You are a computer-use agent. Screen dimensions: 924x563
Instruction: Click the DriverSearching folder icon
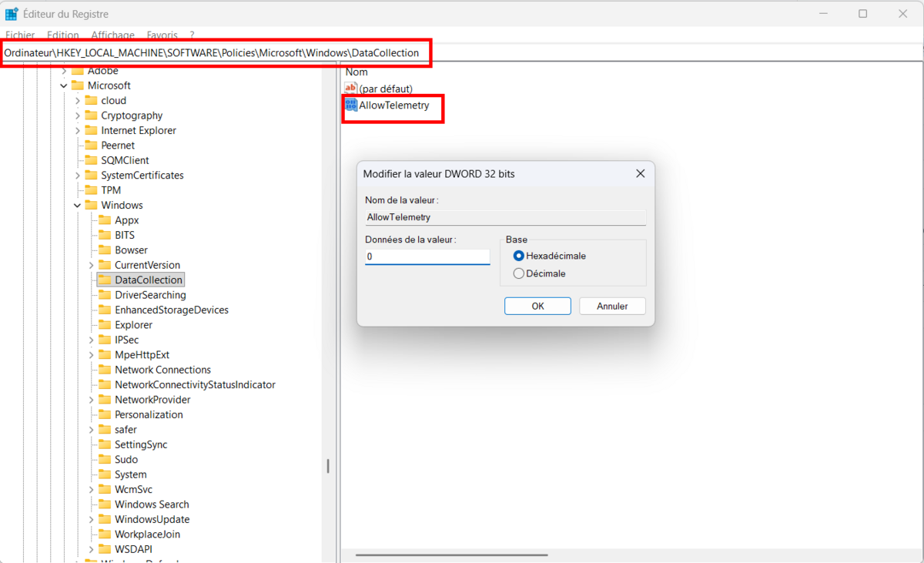(104, 295)
